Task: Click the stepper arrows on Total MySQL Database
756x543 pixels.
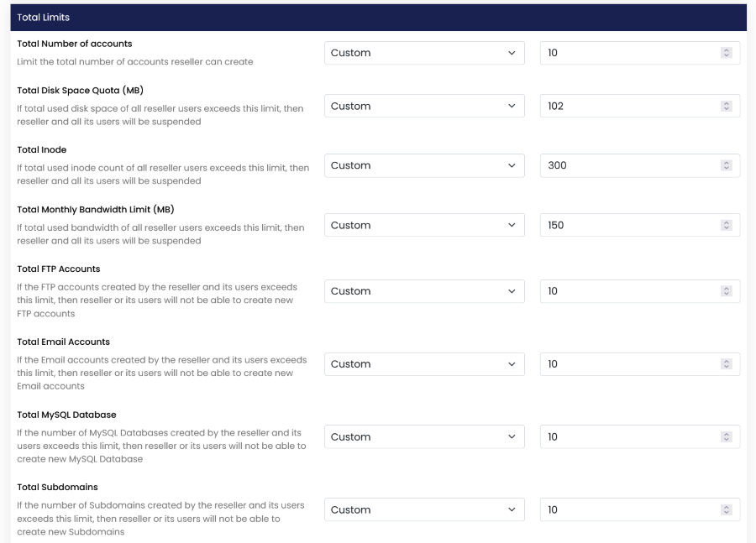Action: 727,437
